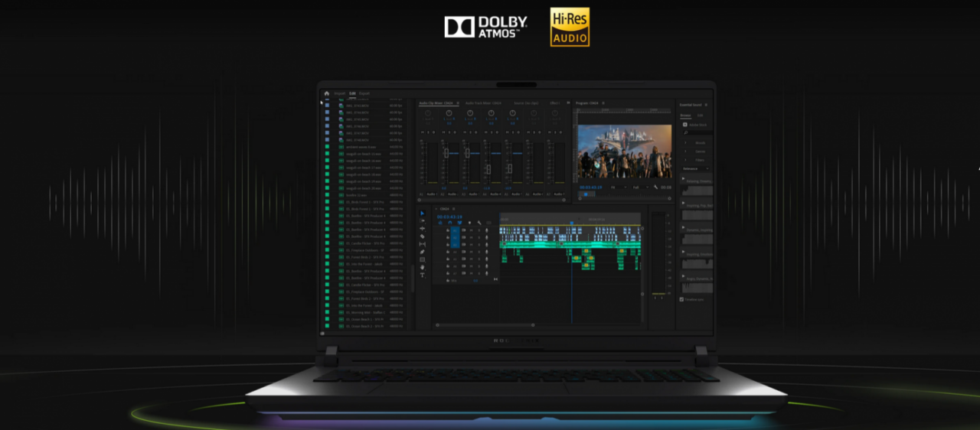Image resolution: width=980 pixels, height=430 pixels.
Task: Toggle snap magnet in timeline
Action: [450, 223]
